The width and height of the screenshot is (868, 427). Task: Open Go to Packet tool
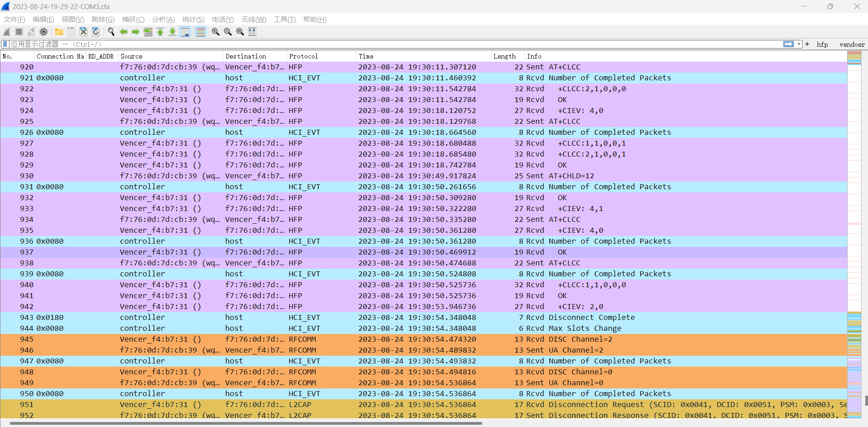(x=148, y=32)
